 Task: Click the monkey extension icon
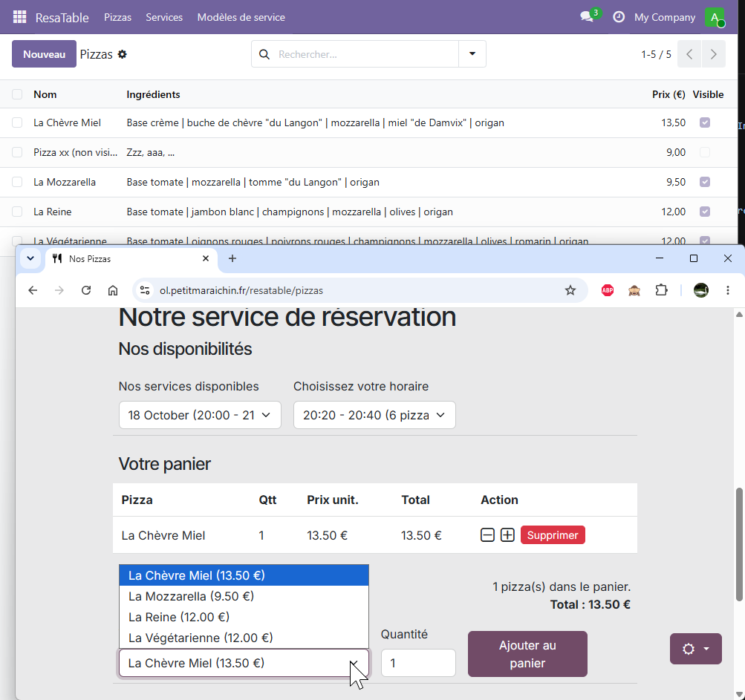pyautogui.click(x=634, y=290)
